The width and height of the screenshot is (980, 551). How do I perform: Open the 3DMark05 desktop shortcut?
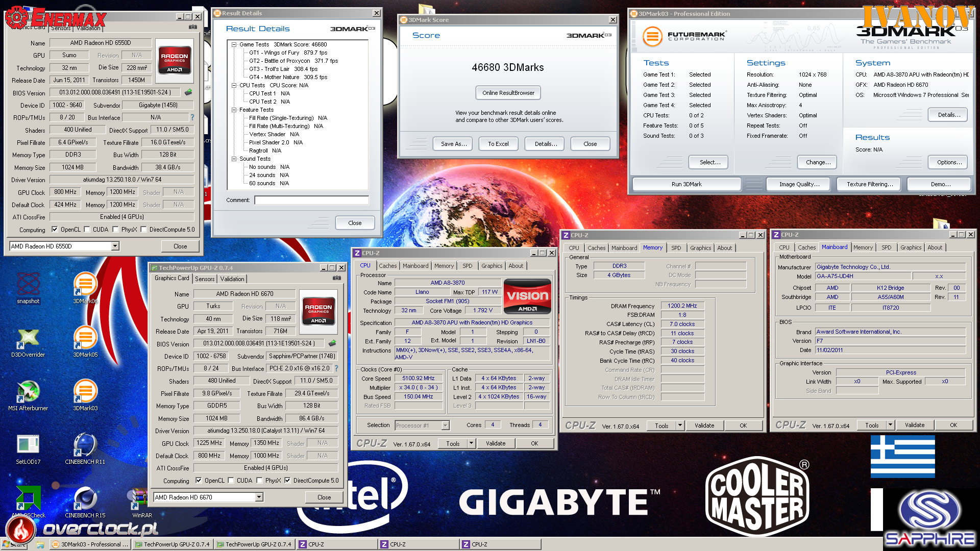pos(85,341)
